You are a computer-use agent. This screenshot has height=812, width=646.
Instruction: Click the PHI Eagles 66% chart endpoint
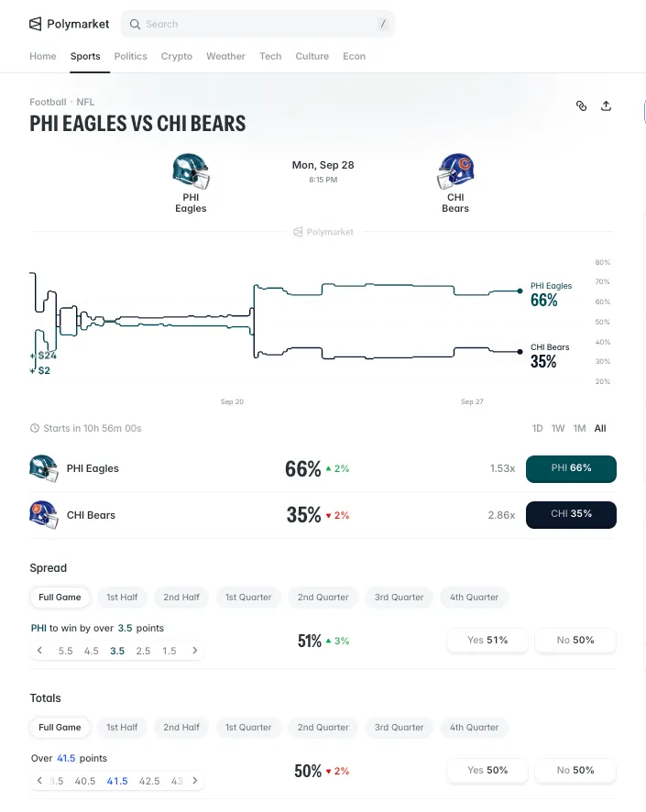pos(520,291)
